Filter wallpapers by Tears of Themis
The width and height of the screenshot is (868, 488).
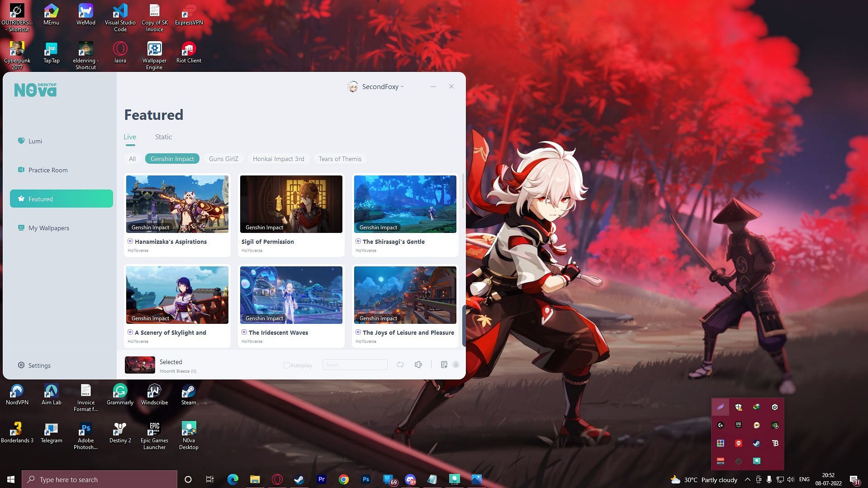[340, 159]
